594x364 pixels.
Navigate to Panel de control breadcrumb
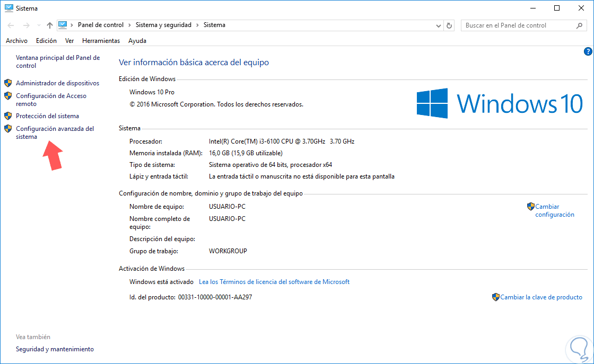tap(101, 25)
